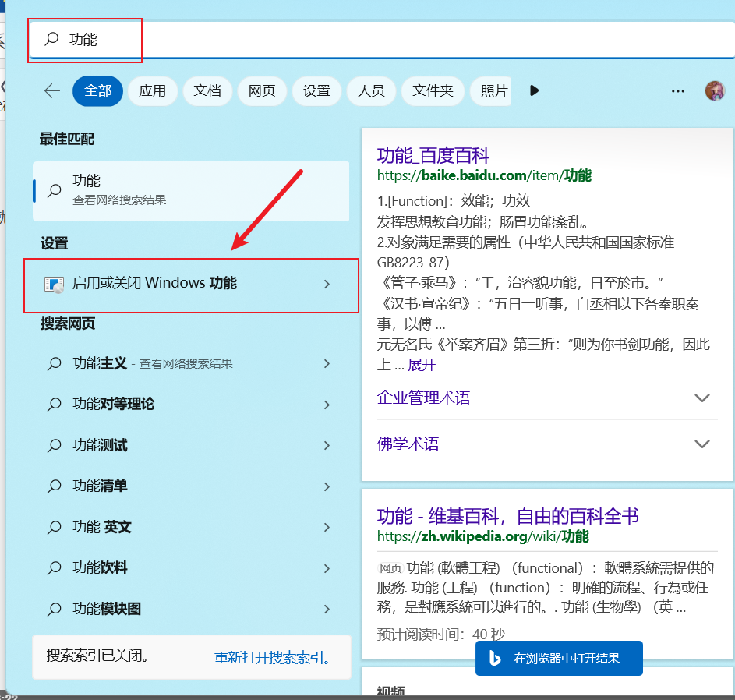Click the Windows Features control panel icon

tap(54, 284)
